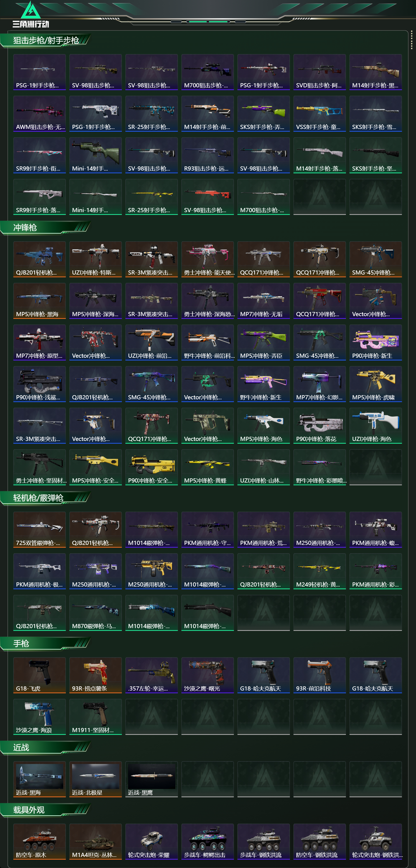This screenshot has width=416, height=868.
Task: Select the 近战-北极星 knife skin
Action: (x=95, y=779)
